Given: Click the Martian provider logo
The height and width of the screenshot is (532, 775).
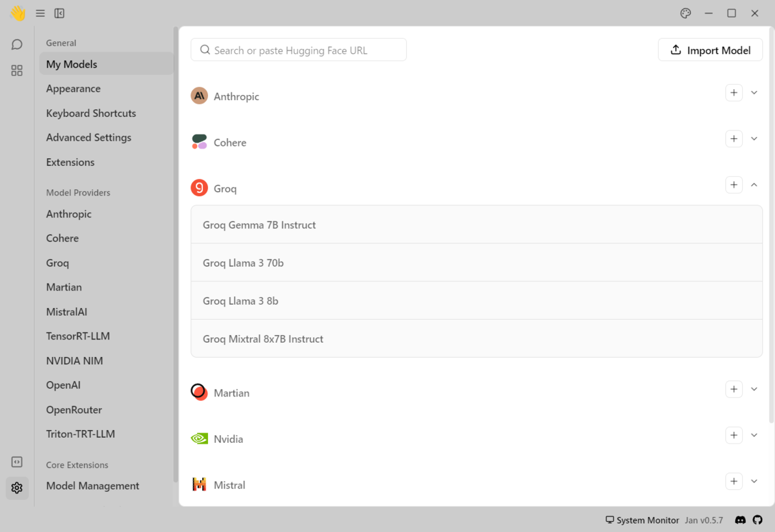Looking at the screenshot, I should point(199,392).
